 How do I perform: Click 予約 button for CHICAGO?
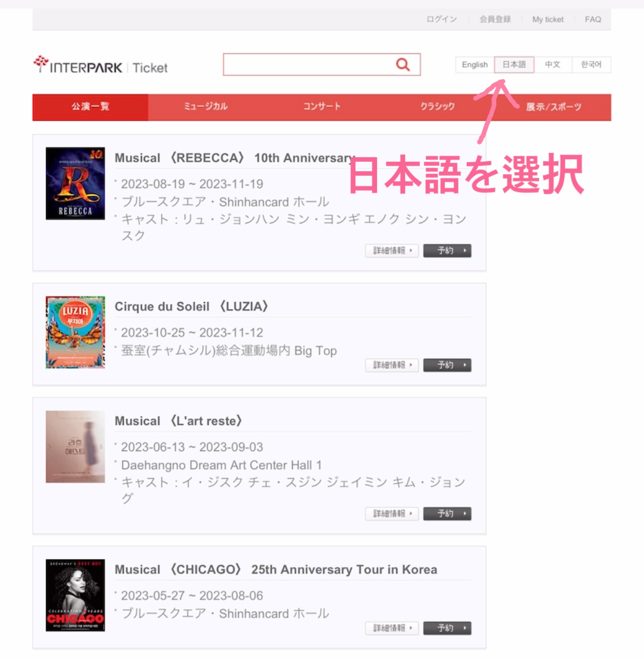coord(447,628)
